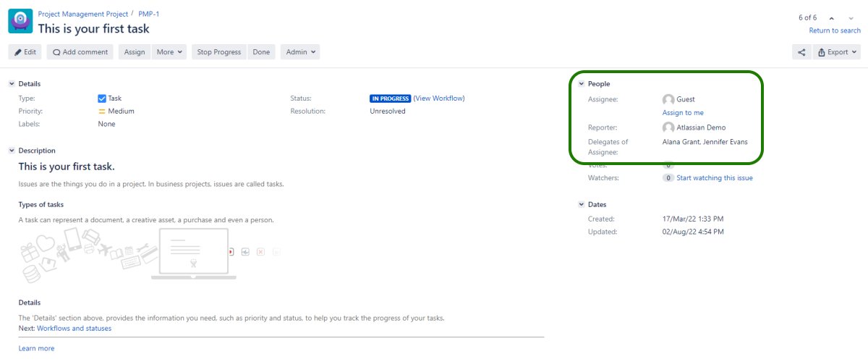Go to previous issue arrow

click(x=832, y=18)
